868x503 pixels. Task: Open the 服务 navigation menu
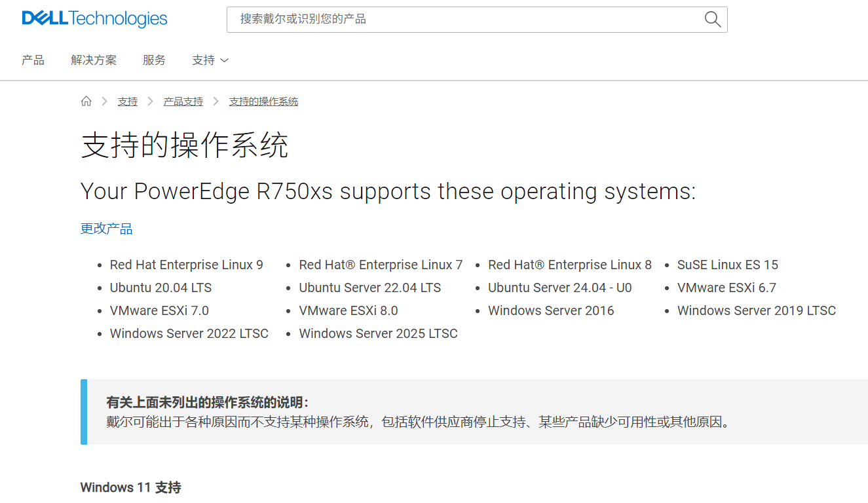[154, 60]
